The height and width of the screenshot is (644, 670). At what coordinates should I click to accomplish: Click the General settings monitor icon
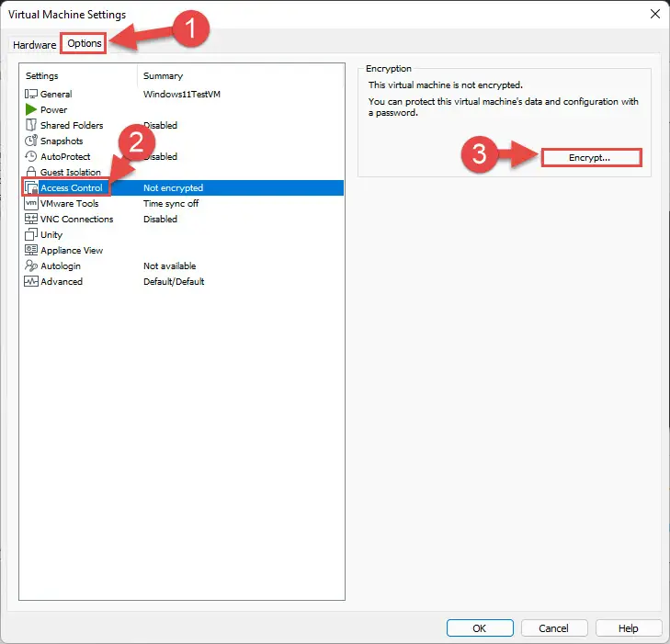(x=30, y=94)
